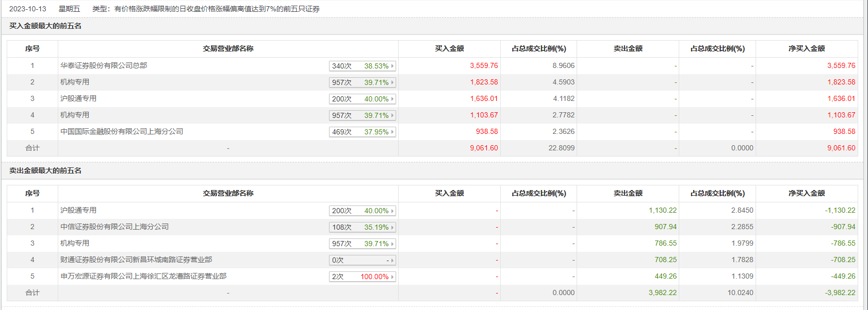Screen dimensions: 868x310
Task: Click 中国国际金融股份有限公司上海分公司 broker name
Action: click(122, 131)
